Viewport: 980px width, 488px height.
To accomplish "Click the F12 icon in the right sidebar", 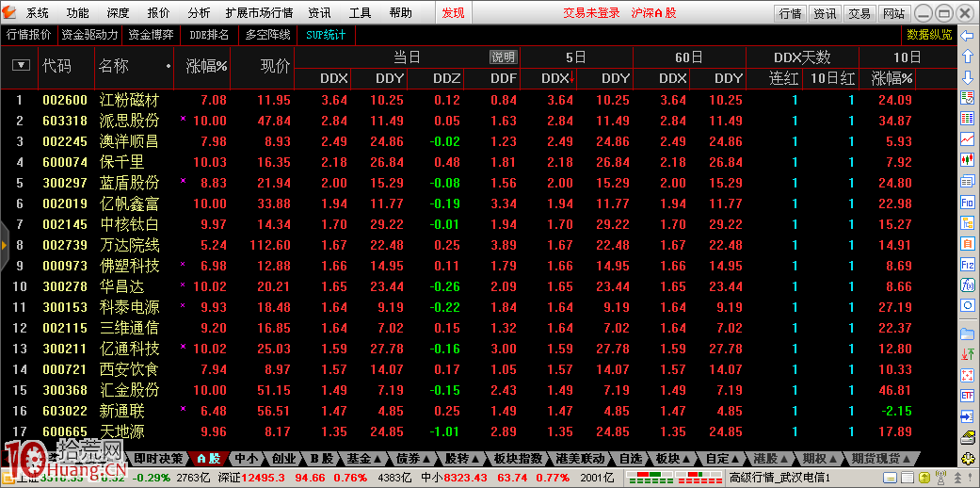I will (x=968, y=264).
